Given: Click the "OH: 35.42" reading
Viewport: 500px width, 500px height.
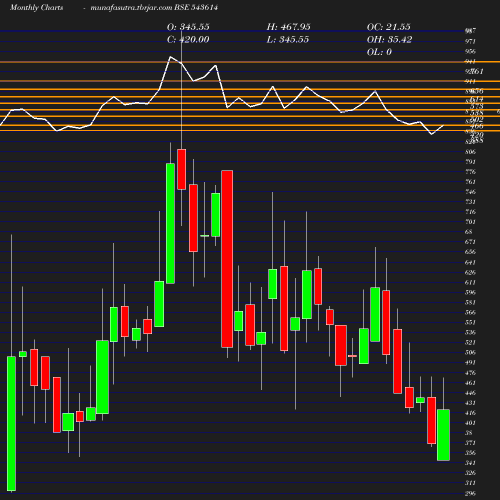Looking at the screenshot, I should coord(389,39).
